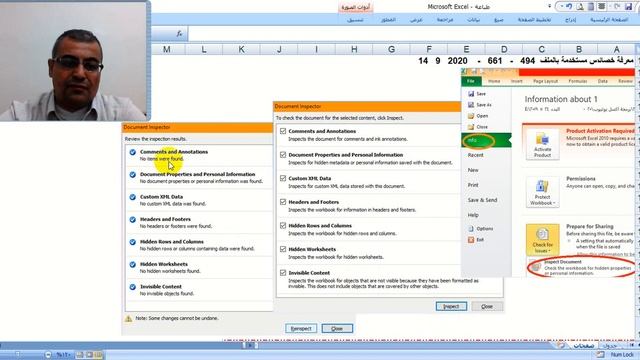
Task: Toggle Custom XML Data checkbox
Action: (283, 178)
